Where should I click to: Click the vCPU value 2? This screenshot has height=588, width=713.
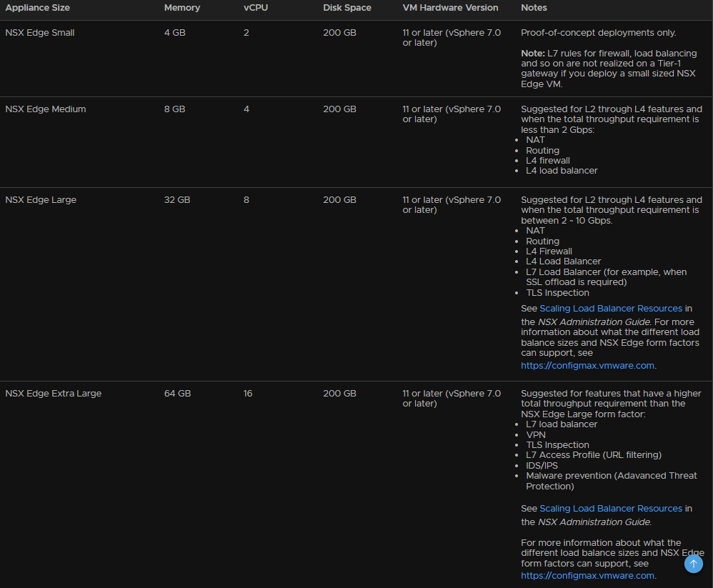pos(246,33)
